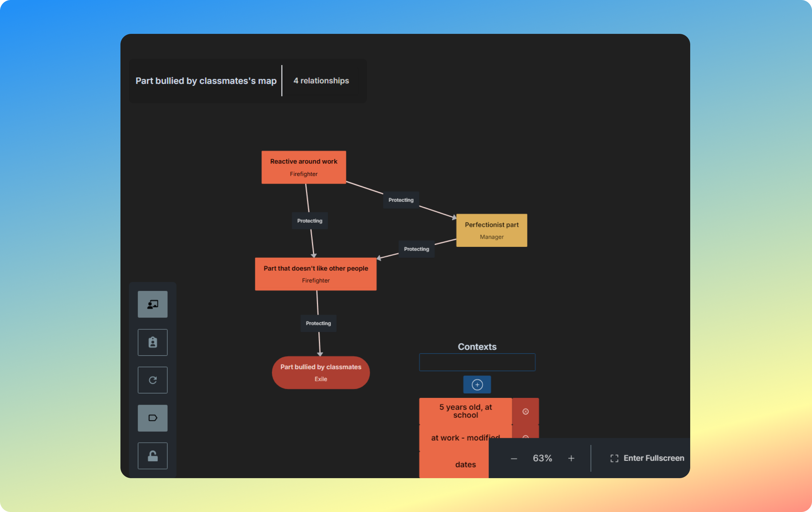Click the presenter view icon in sidebar
Image resolution: width=812 pixels, height=512 pixels.
(x=153, y=304)
